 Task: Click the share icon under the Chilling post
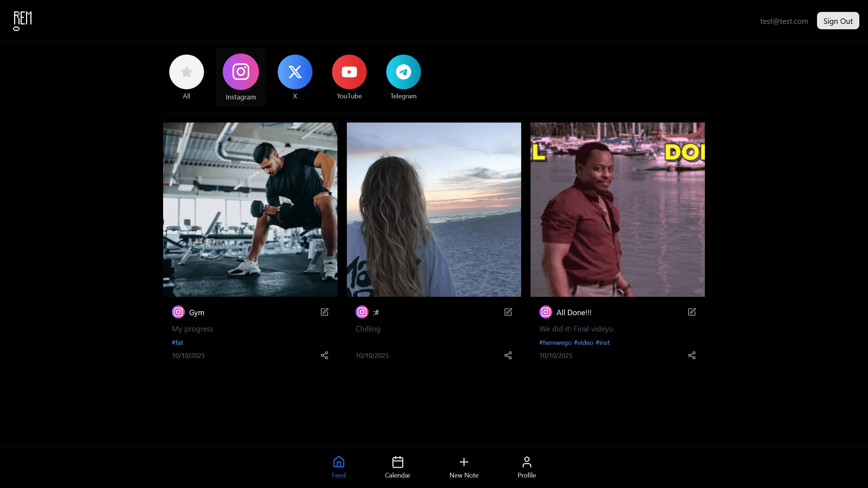click(508, 355)
